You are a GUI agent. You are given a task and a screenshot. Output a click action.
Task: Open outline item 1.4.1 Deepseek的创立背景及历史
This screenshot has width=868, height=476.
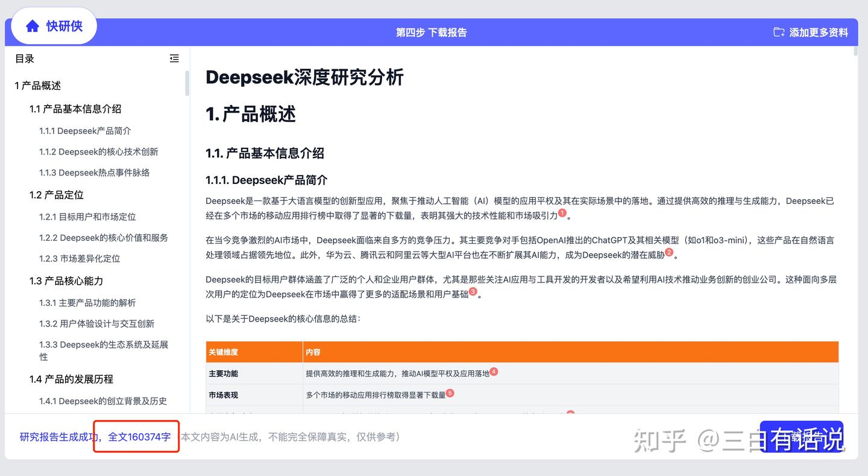pyautogui.click(x=103, y=401)
